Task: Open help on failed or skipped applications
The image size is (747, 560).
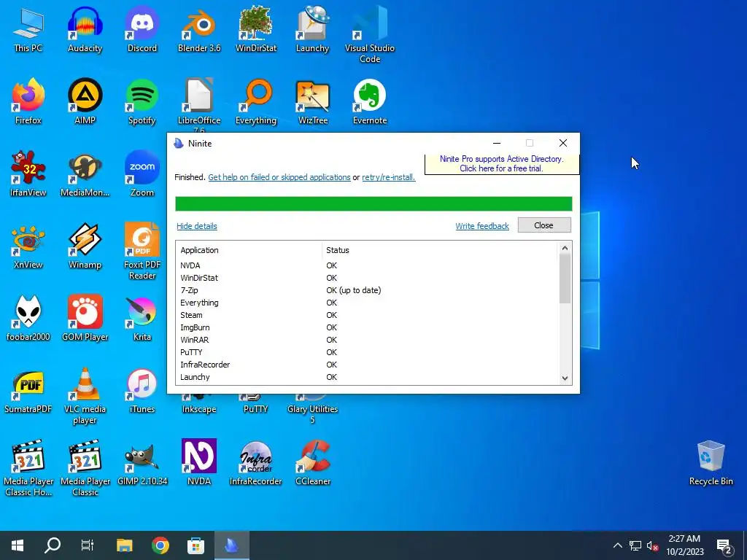Action: [x=279, y=177]
